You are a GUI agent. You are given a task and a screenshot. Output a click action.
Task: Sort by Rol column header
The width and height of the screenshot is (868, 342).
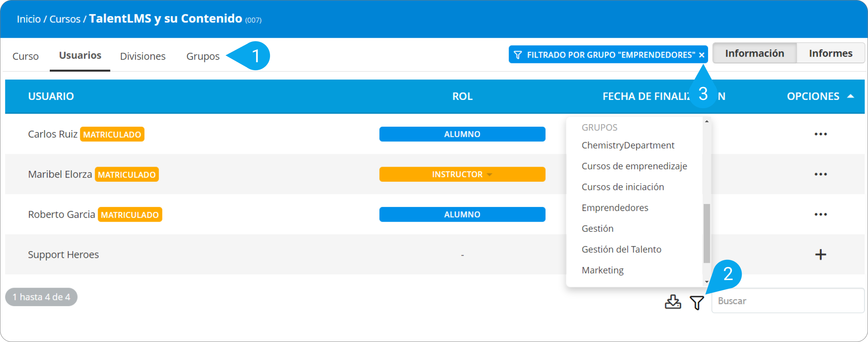tap(462, 96)
